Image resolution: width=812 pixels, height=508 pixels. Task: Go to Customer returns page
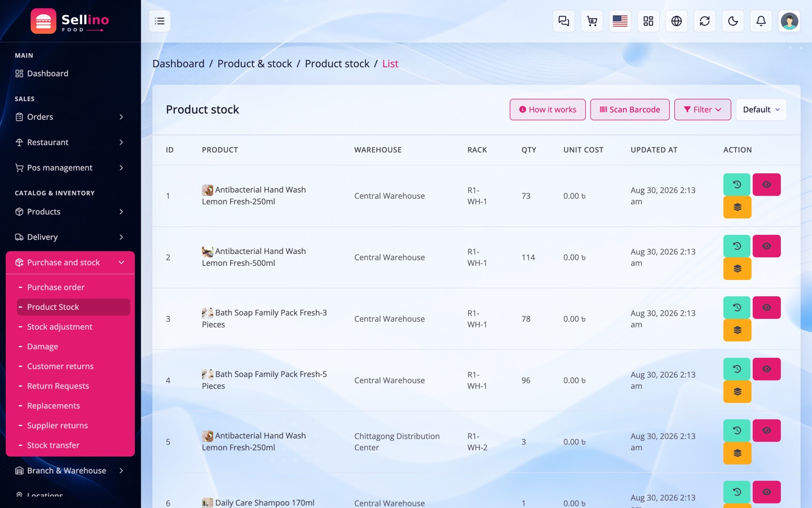[73, 366]
